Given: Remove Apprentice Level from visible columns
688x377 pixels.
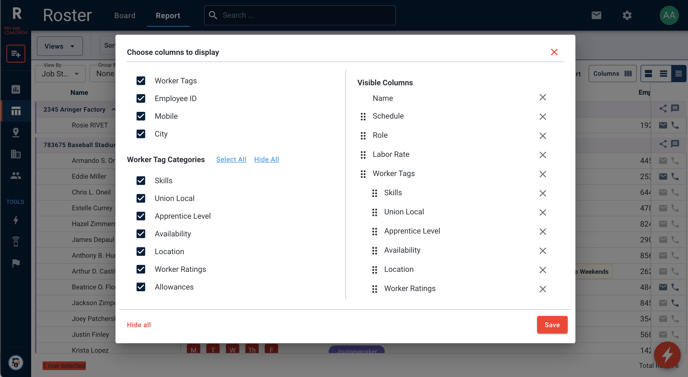Looking at the screenshot, I should [x=542, y=232].
